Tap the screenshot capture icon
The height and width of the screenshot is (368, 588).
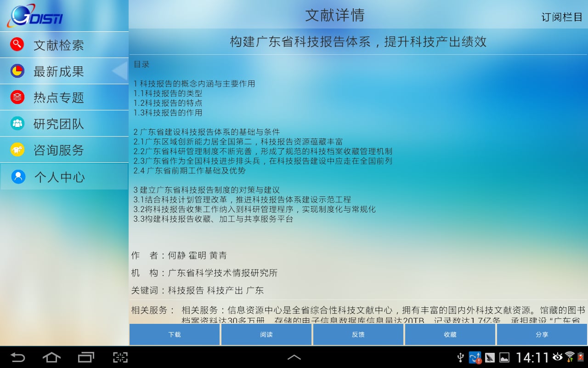(x=120, y=357)
